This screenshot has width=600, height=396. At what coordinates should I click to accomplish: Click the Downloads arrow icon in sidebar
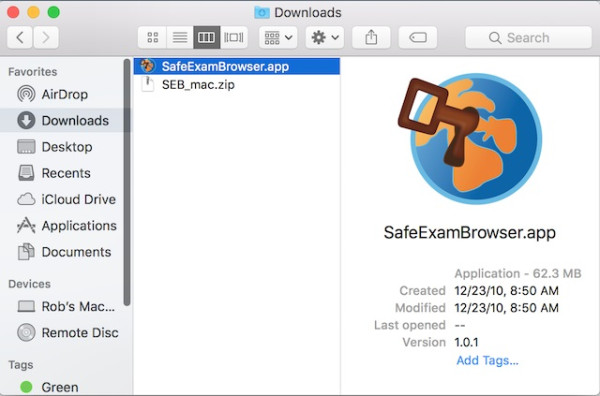(x=26, y=120)
